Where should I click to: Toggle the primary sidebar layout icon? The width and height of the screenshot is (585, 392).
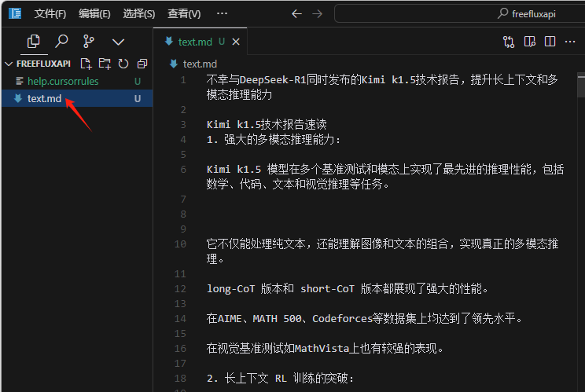click(x=15, y=14)
